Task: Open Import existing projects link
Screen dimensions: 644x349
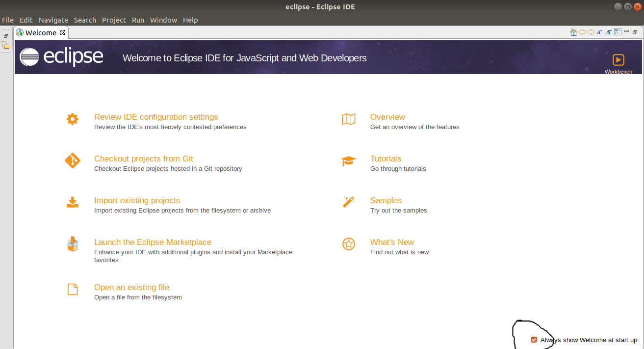Action: click(137, 200)
